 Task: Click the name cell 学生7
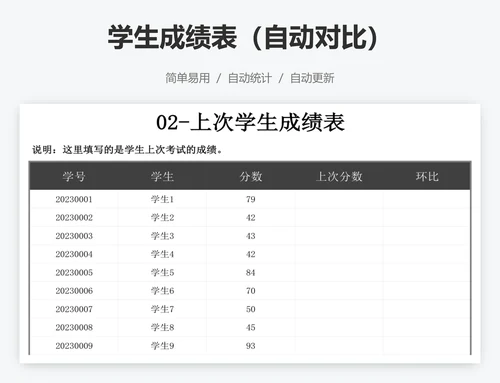point(162,309)
